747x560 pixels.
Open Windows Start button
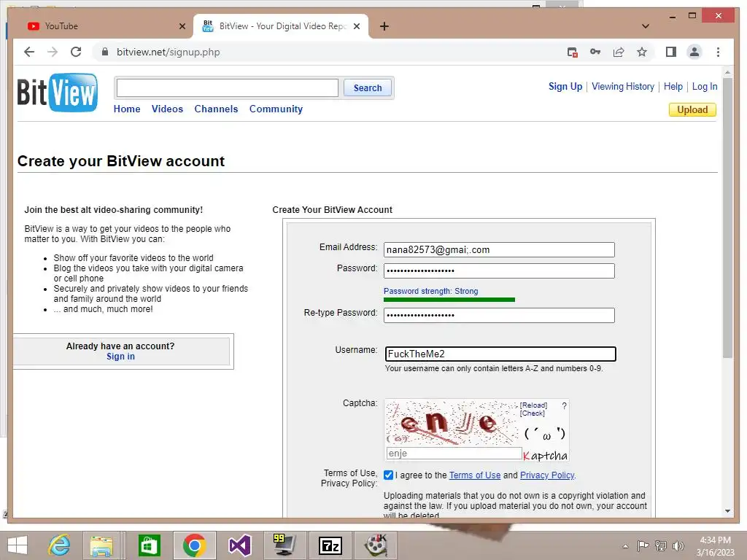tap(18, 545)
